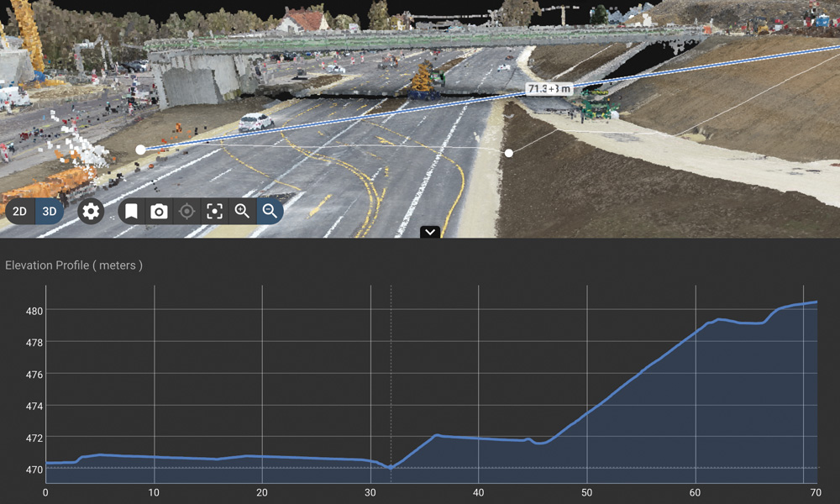Zoom out with the magnifier minus
Screen dimensions: 840x504
269,212
